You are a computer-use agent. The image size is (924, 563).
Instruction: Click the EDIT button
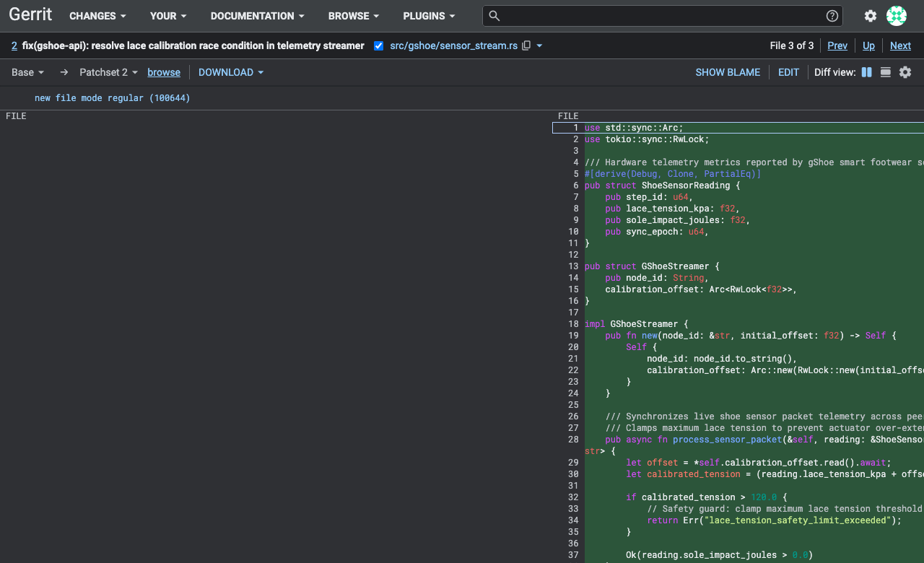click(788, 72)
